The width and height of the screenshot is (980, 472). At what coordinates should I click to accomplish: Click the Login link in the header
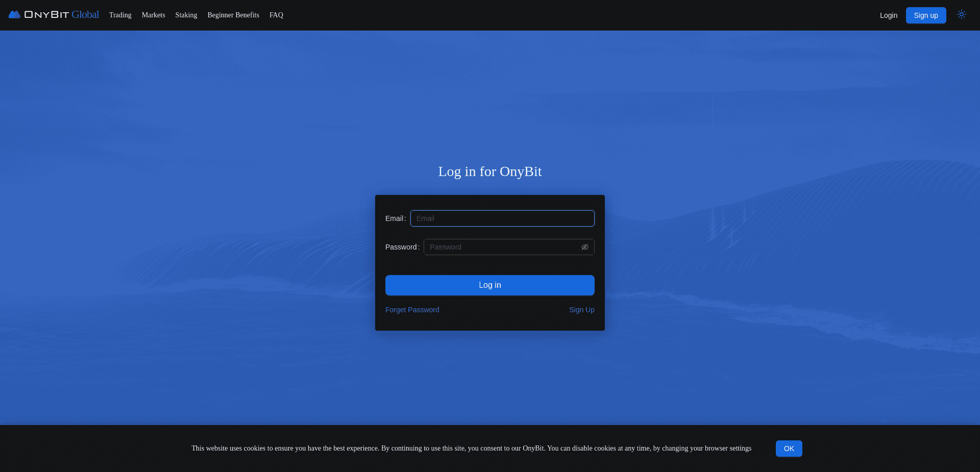pyautogui.click(x=888, y=15)
